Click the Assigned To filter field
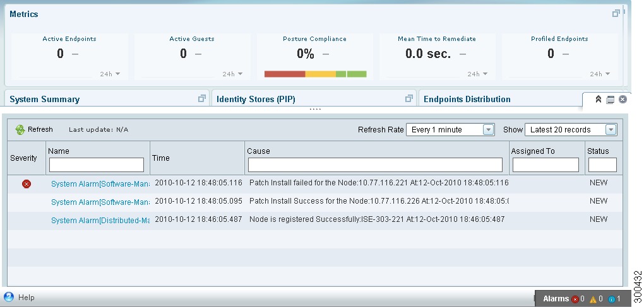 tap(546, 165)
